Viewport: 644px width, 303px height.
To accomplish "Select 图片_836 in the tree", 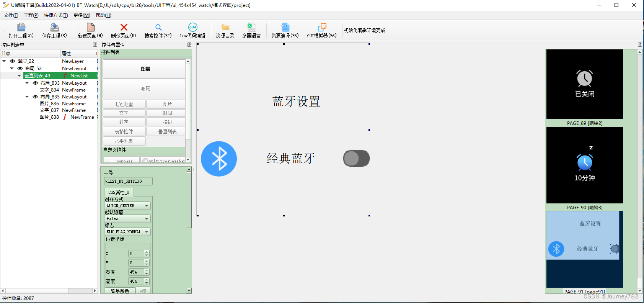I will 49,104.
